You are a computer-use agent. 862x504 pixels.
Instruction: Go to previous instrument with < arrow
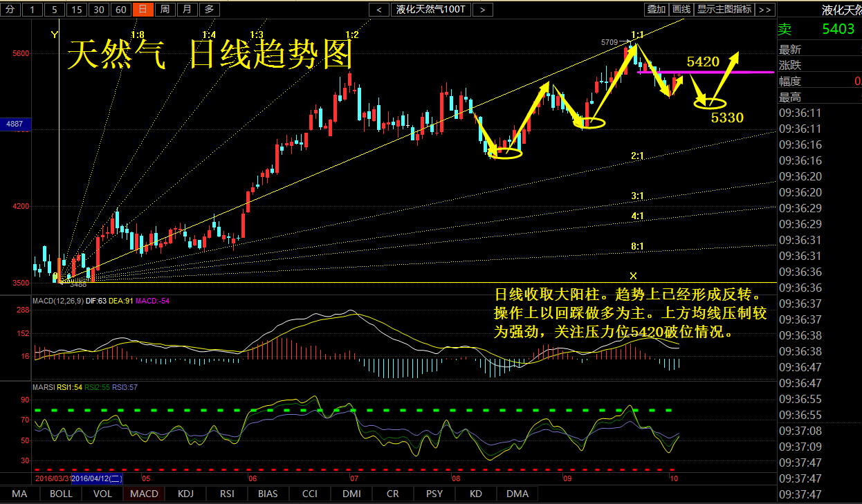tap(379, 9)
